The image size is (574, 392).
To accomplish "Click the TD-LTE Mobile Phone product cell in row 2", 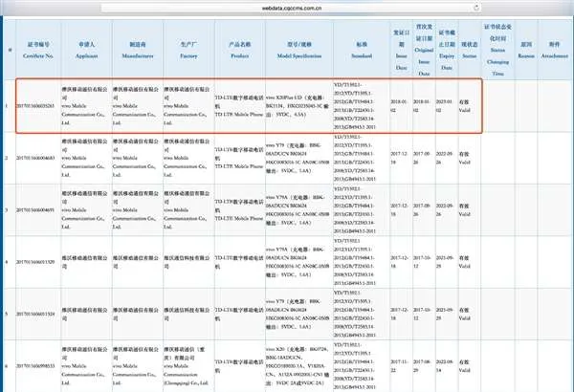I will (x=239, y=158).
